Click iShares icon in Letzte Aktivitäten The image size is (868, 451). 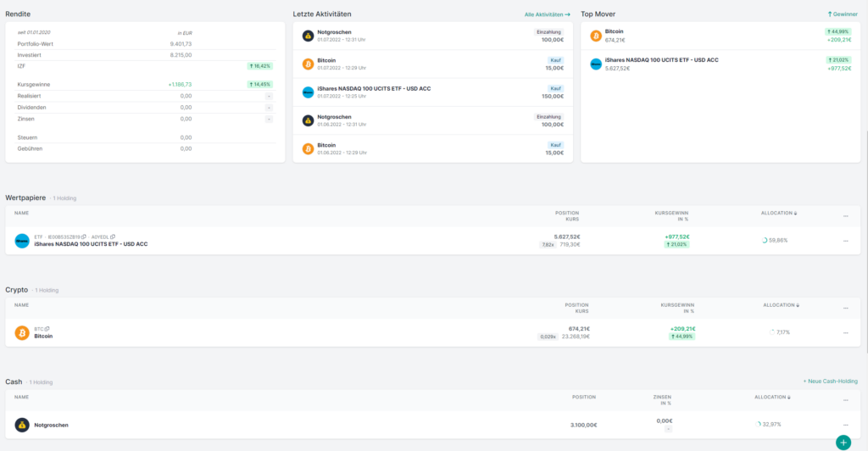click(x=308, y=92)
